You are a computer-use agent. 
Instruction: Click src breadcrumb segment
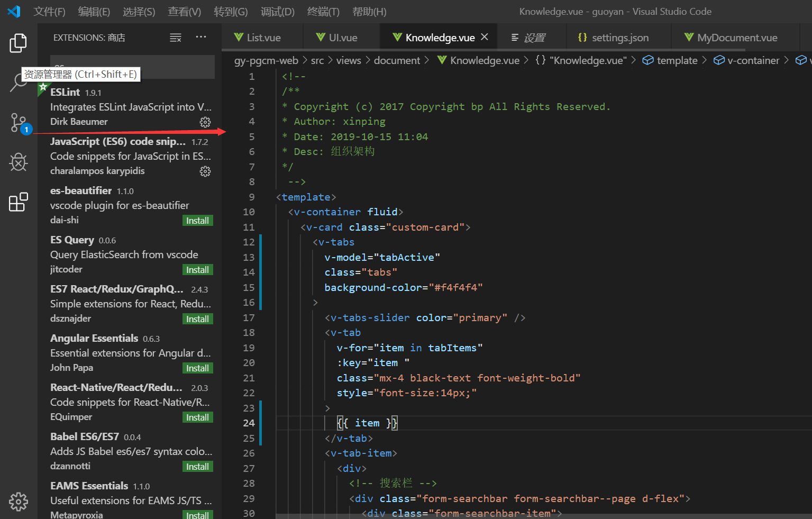click(317, 60)
